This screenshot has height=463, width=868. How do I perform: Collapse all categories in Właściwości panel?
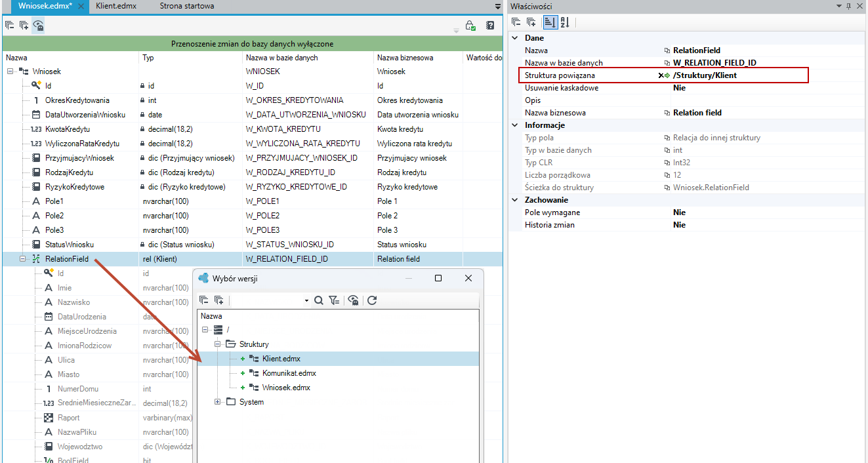[516, 22]
